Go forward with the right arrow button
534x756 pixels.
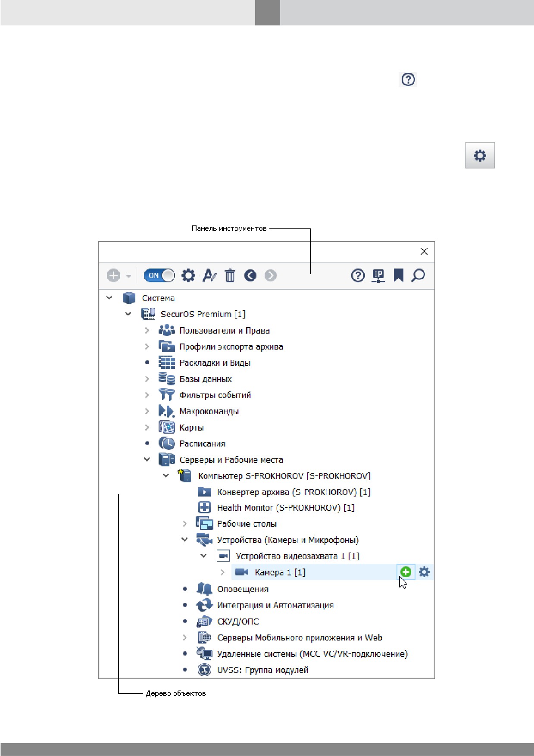(x=271, y=275)
